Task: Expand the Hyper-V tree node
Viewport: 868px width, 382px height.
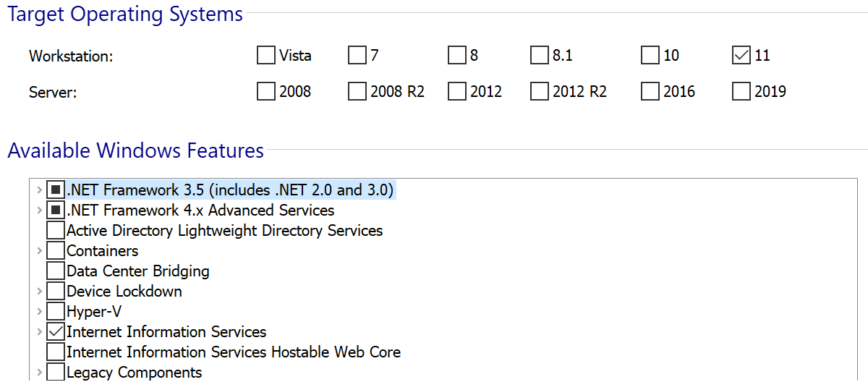Action: [39, 312]
